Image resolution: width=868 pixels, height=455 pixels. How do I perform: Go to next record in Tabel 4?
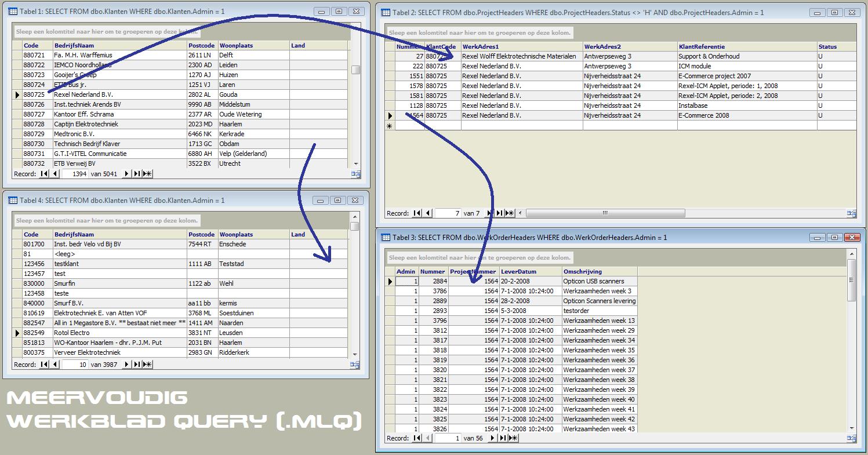tap(126, 365)
